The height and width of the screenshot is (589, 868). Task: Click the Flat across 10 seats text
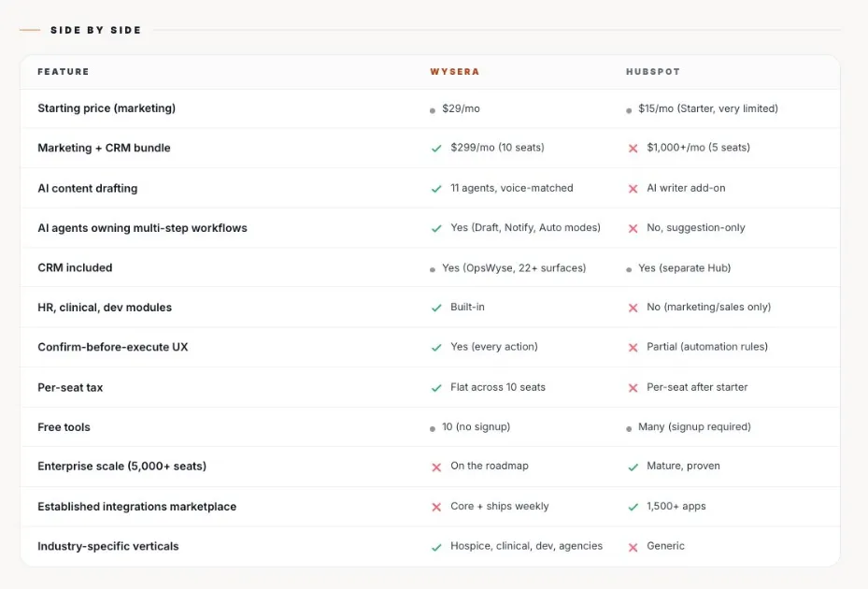498,387
